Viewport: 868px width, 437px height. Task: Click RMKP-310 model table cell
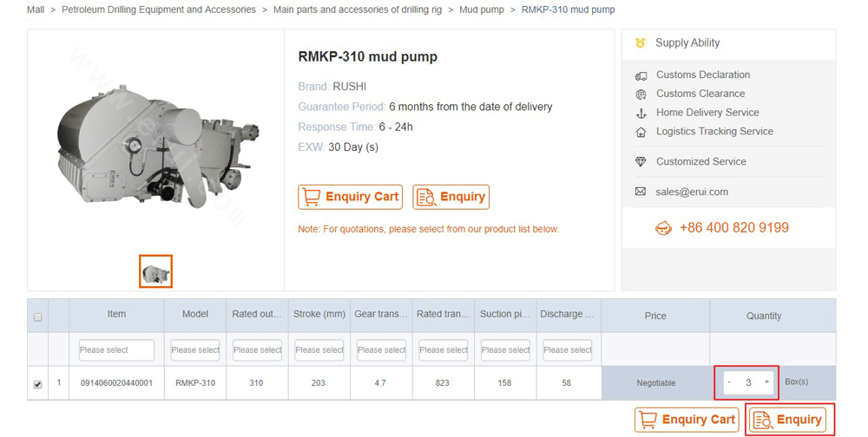click(x=194, y=382)
